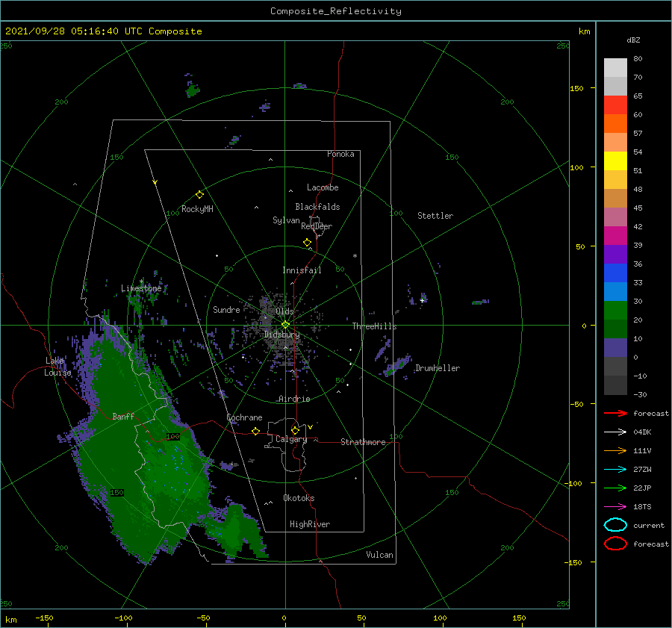Click the Sundre label

[x=226, y=309]
